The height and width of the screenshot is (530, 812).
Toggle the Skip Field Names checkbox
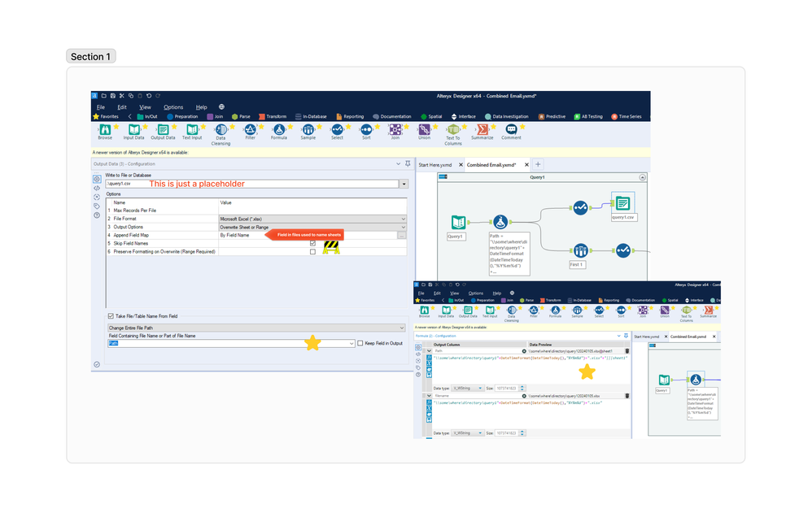point(312,243)
